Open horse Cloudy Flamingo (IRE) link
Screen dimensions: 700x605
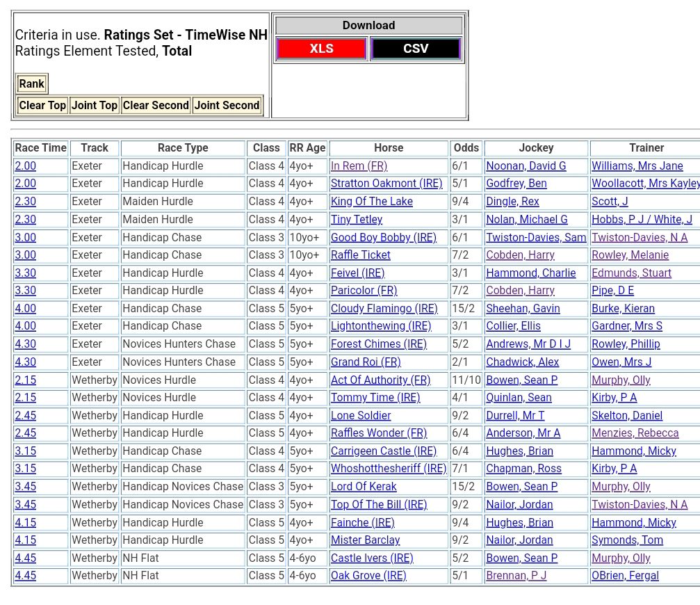click(384, 309)
